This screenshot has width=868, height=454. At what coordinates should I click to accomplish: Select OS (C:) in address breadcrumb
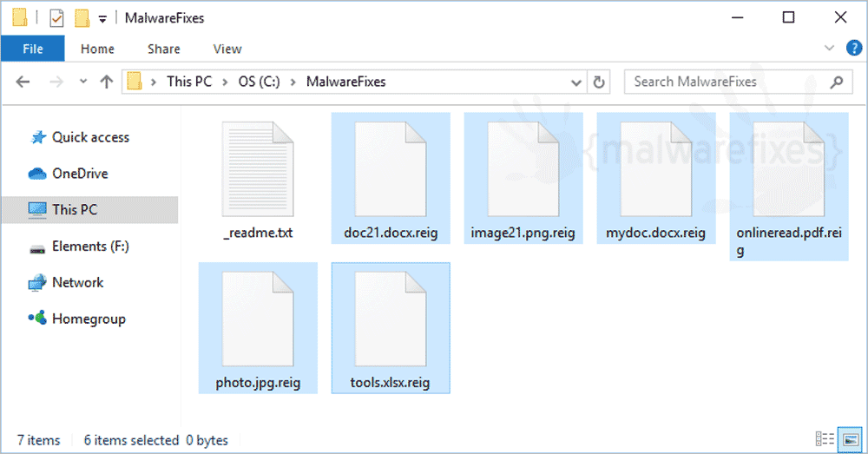(259, 82)
